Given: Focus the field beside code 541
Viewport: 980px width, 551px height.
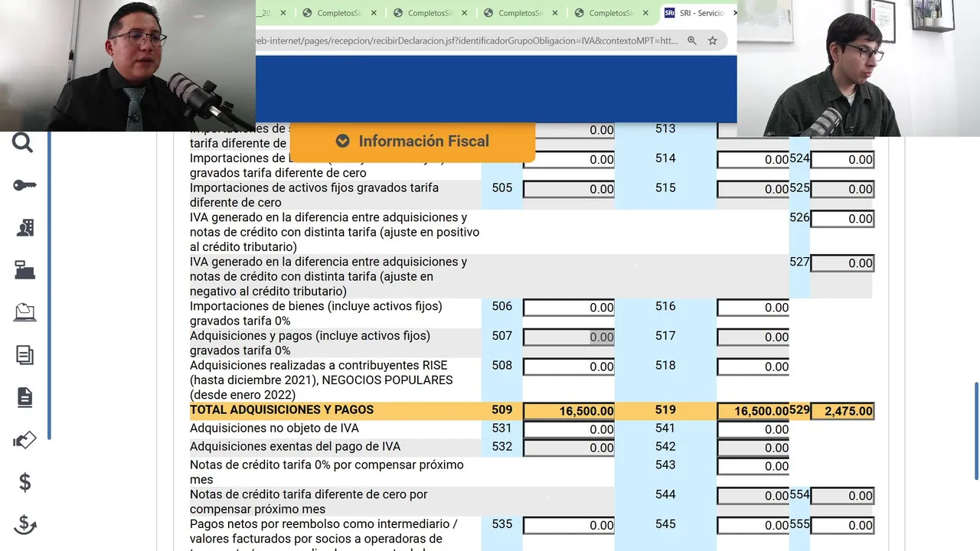Looking at the screenshot, I should [753, 429].
